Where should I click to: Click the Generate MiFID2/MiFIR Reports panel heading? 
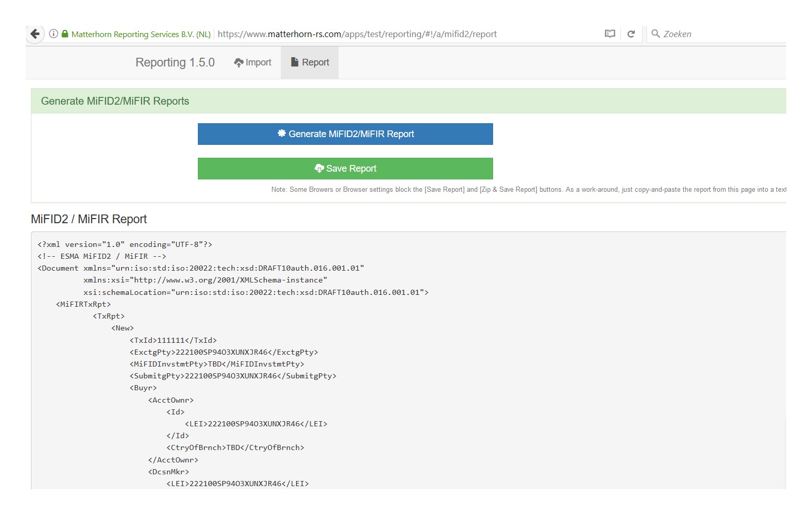(x=115, y=101)
